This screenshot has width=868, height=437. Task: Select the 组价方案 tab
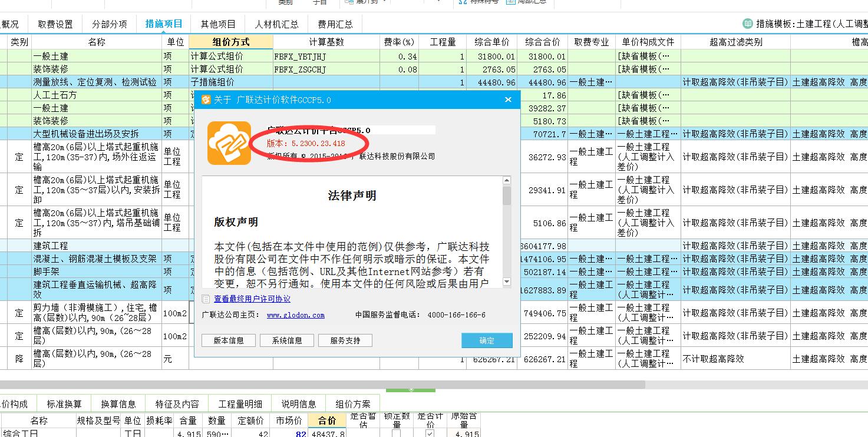pos(353,404)
